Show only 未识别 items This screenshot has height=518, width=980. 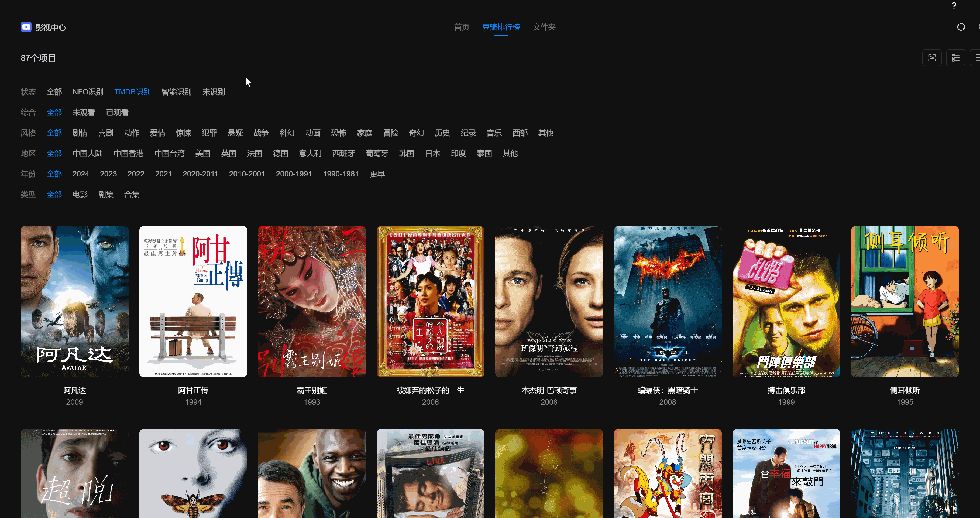214,92
